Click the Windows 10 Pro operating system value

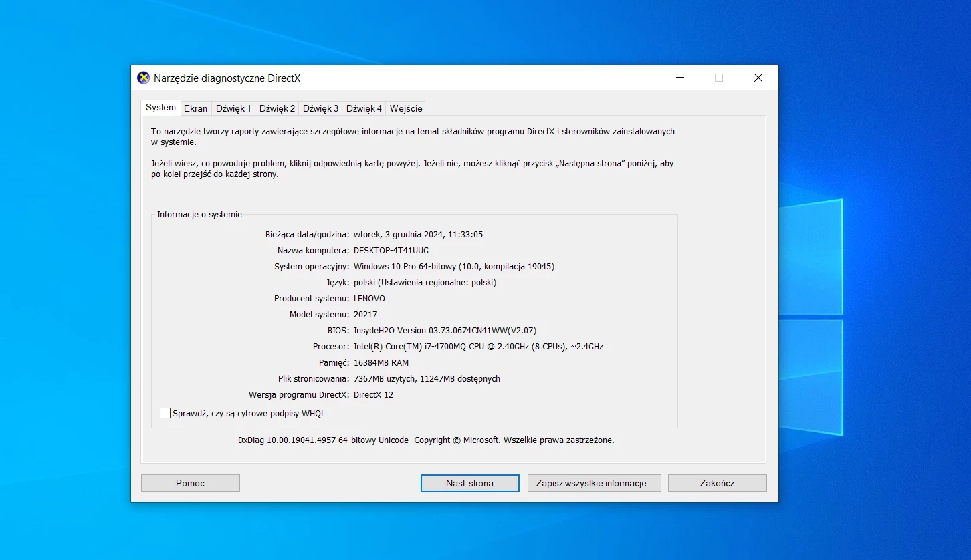click(454, 267)
